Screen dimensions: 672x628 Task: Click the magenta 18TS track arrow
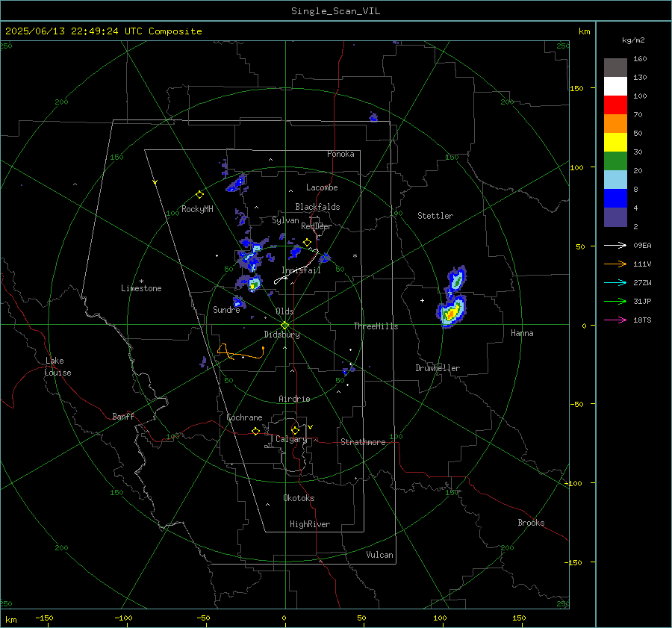point(615,320)
